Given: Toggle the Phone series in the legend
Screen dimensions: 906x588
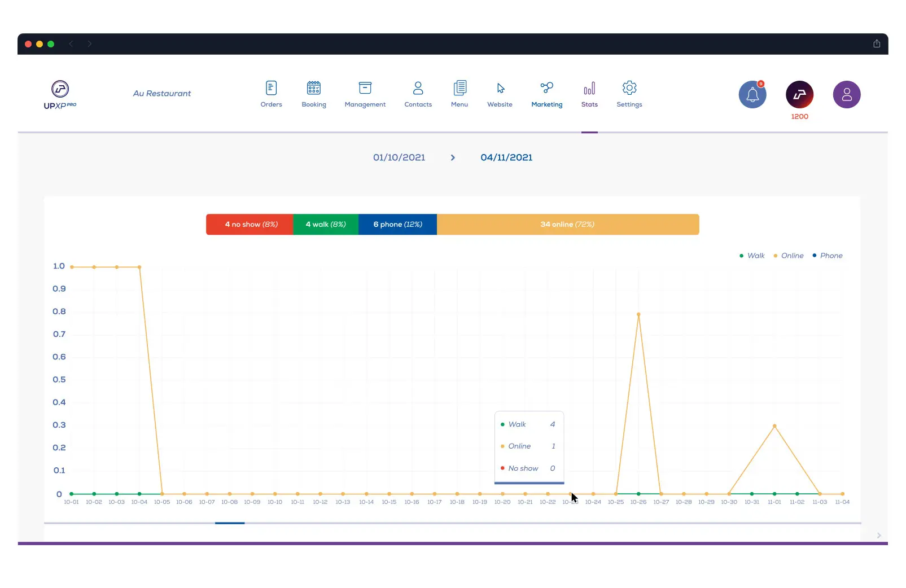Looking at the screenshot, I should coord(828,256).
